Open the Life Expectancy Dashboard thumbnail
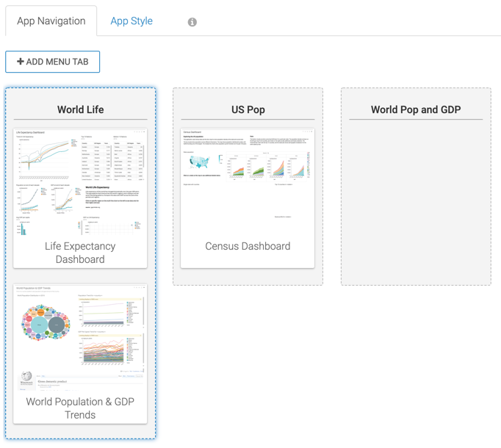 pyautogui.click(x=80, y=183)
